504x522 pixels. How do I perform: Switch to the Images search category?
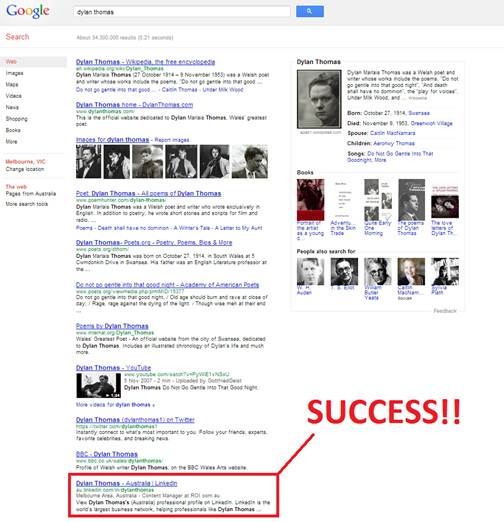[x=14, y=73]
